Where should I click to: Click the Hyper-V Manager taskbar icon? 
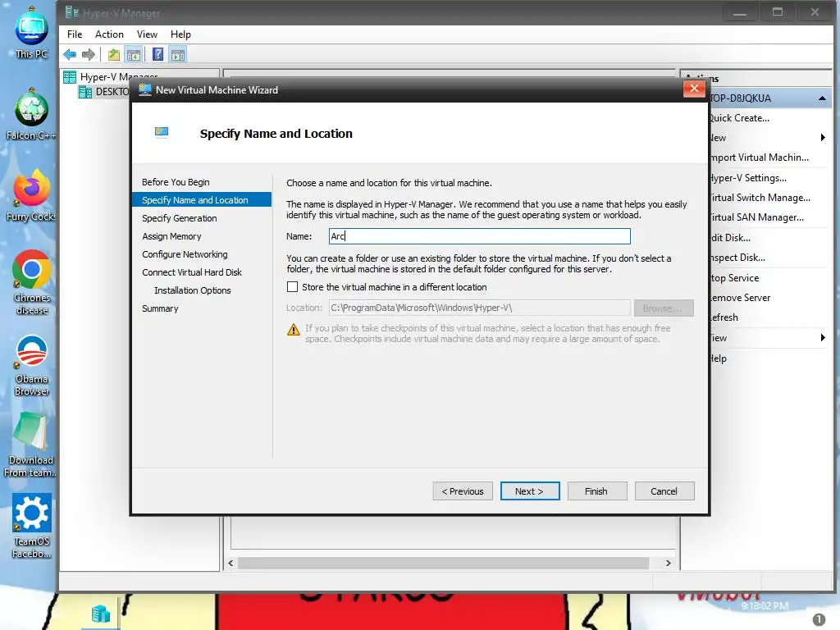pos(100,614)
